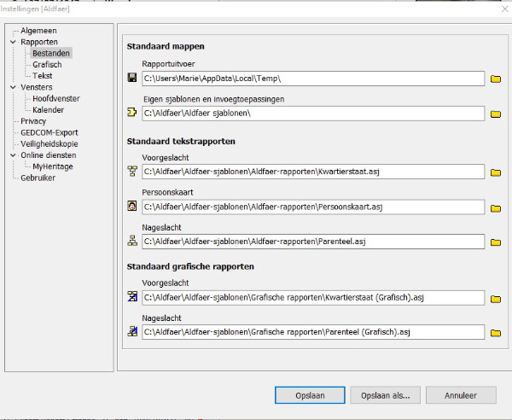Click folder icon beside Eigen sjablonen field

click(x=496, y=113)
